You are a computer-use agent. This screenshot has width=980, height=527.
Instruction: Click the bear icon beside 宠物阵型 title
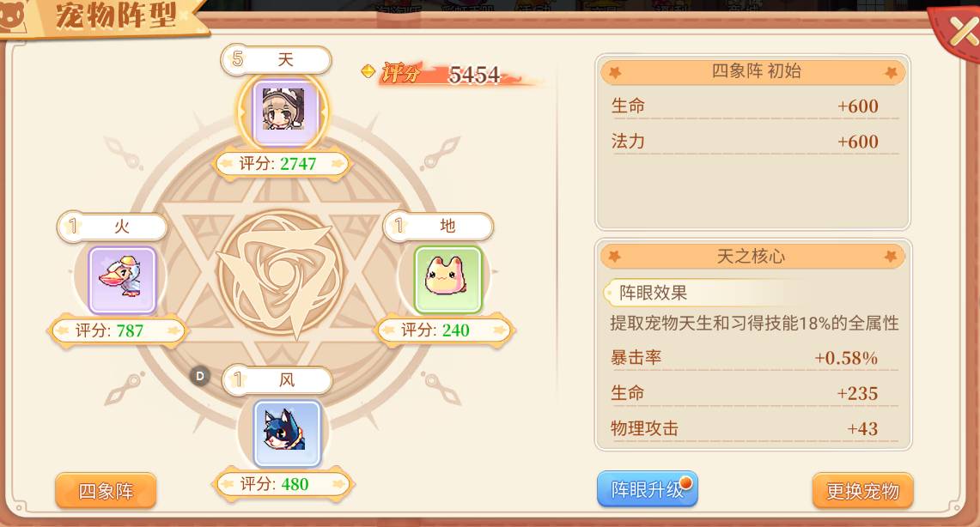click(x=13, y=15)
